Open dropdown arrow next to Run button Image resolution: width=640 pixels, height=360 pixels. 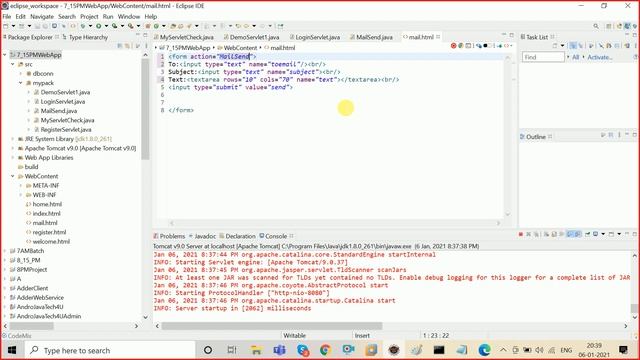(x=106, y=26)
